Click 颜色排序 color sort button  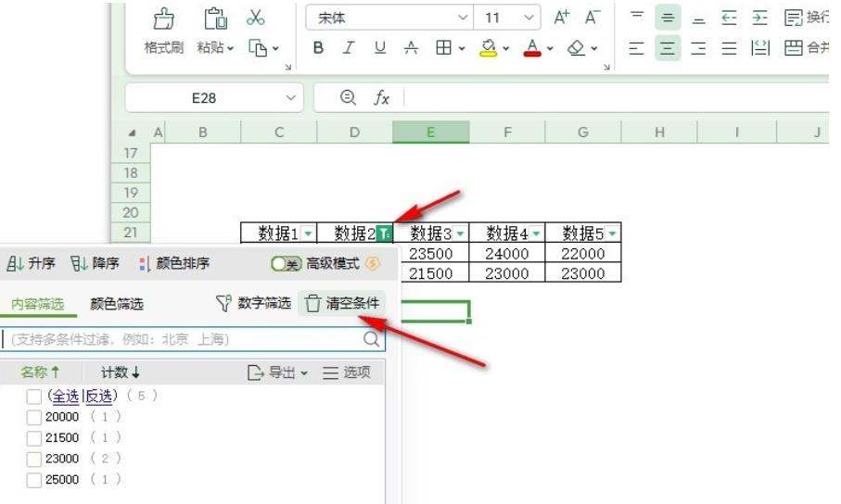click(x=174, y=263)
